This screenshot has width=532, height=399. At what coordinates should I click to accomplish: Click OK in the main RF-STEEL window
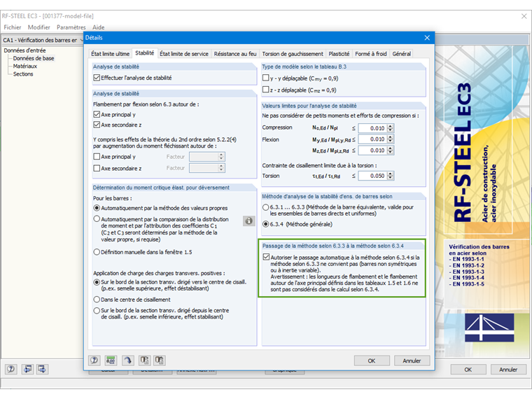tap(468, 370)
